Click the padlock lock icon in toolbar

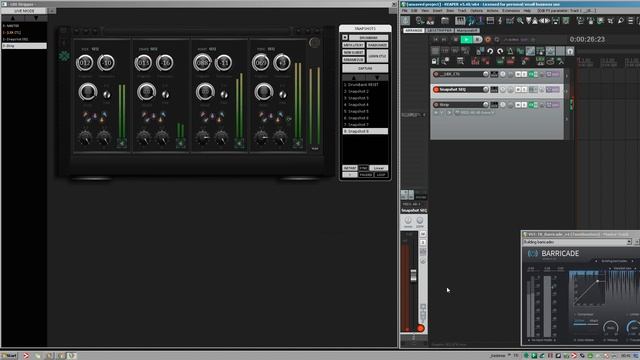click(435, 61)
